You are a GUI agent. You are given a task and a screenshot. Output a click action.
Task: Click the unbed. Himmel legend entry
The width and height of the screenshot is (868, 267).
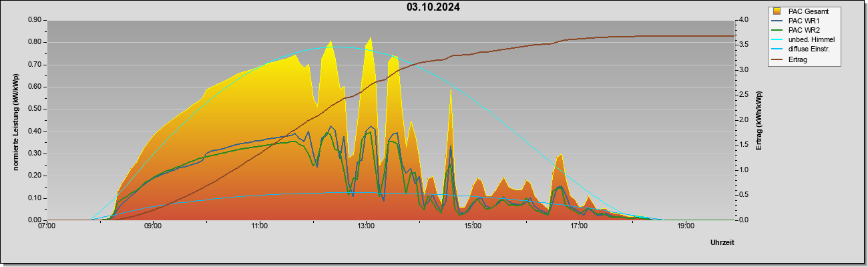pos(811,39)
